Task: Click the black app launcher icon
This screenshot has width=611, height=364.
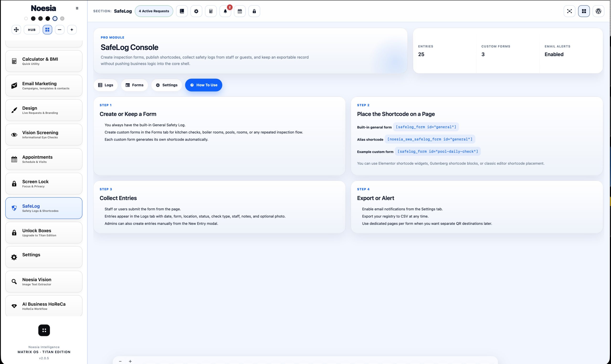Action: [44, 330]
